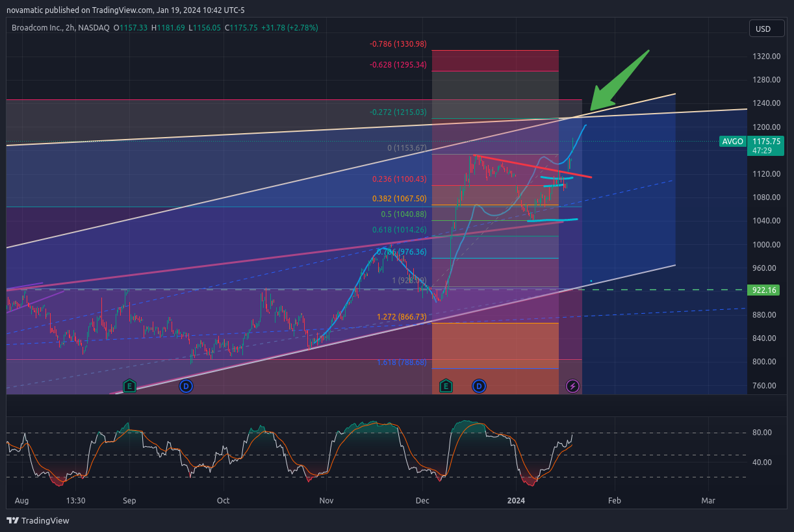The width and height of the screenshot is (794, 532).
Task: Click the -0.272 (1215.03) Fib label
Action: click(x=398, y=112)
